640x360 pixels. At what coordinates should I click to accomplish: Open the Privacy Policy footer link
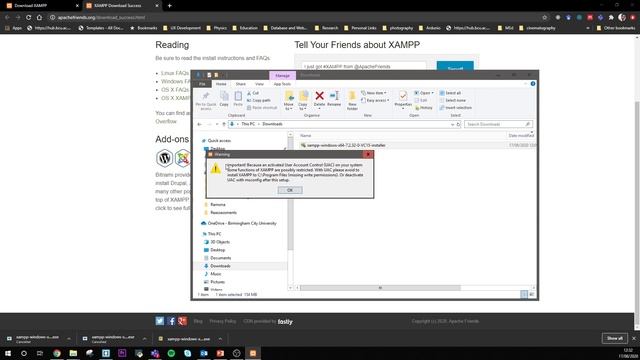click(x=222, y=322)
